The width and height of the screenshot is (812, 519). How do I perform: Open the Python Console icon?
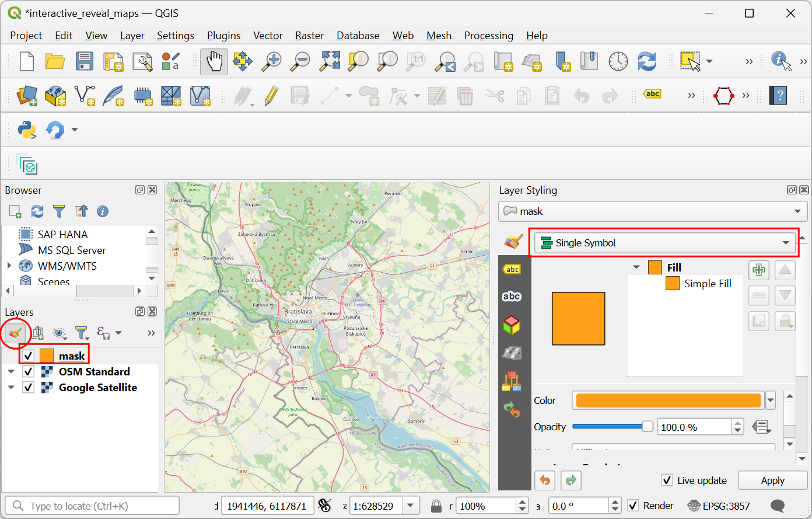27,130
